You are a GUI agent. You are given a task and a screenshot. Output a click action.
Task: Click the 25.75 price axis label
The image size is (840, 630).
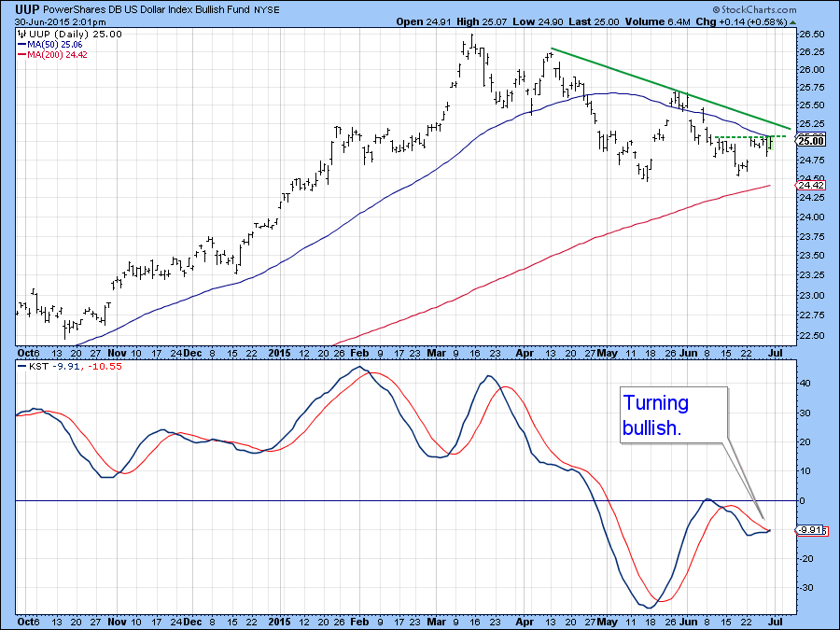[811, 88]
